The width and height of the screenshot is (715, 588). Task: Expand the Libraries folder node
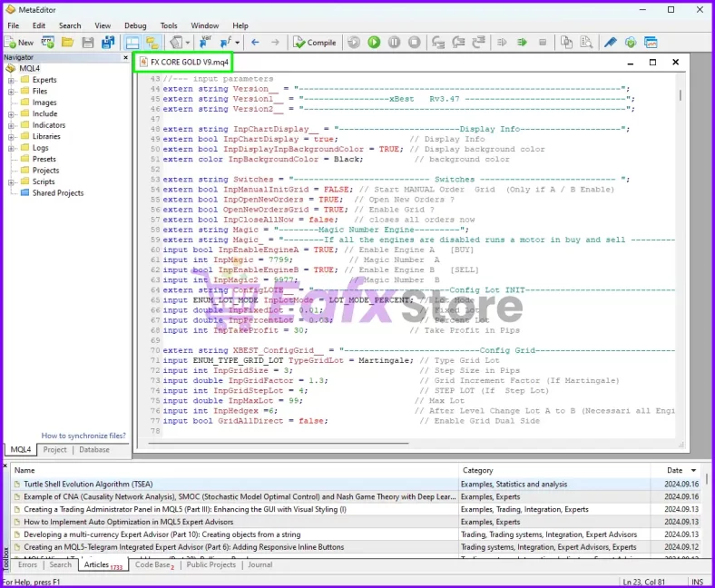coord(11,137)
